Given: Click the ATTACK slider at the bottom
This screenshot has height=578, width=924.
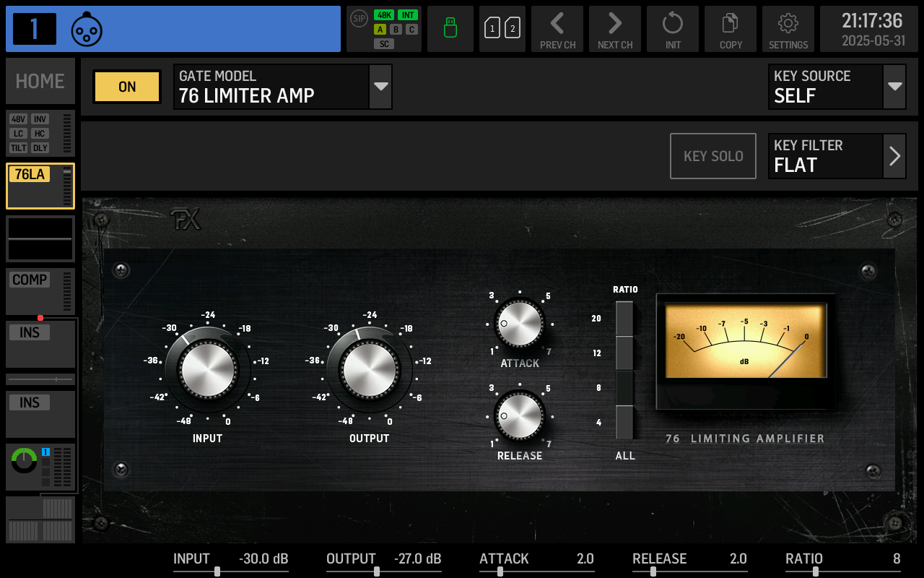Looking at the screenshot, I should (x=500, y=571).
